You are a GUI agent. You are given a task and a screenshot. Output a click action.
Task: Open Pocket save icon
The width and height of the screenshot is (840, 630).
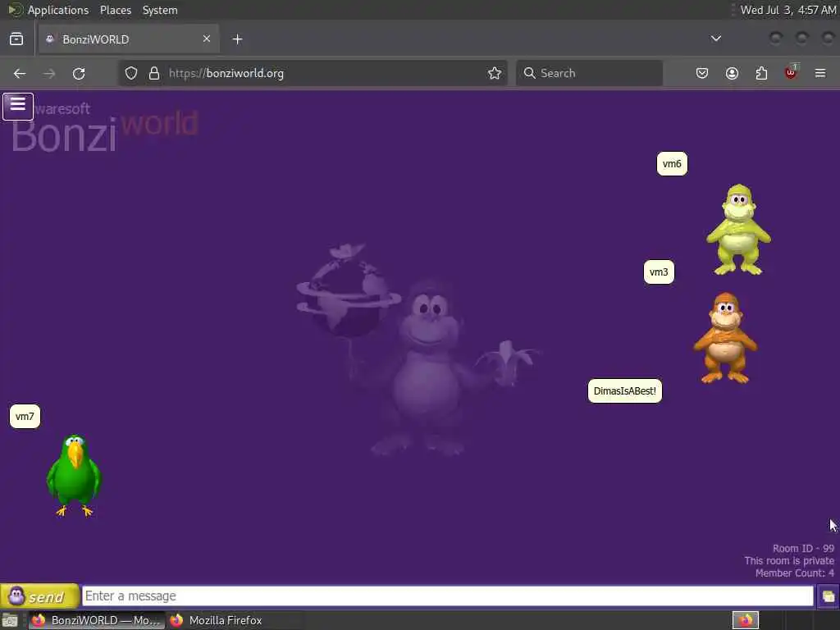click(x=702, y=73)
